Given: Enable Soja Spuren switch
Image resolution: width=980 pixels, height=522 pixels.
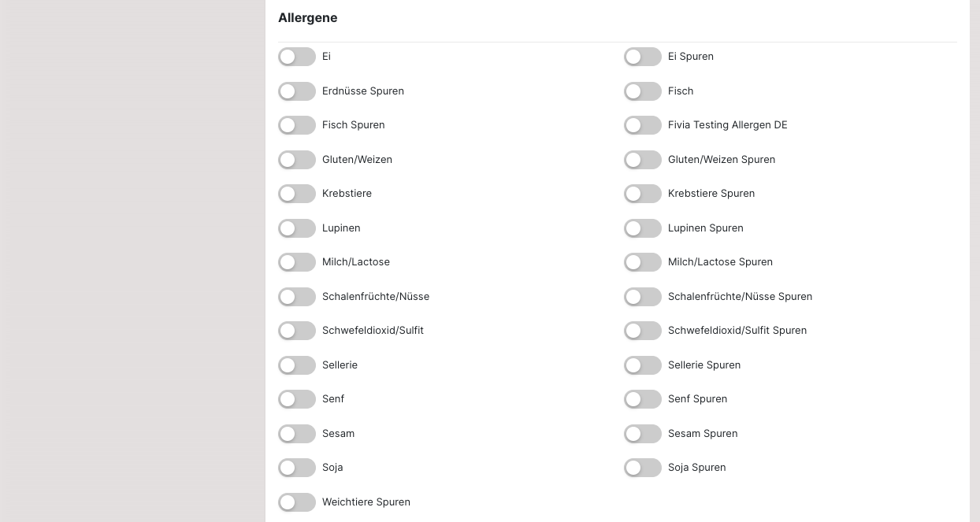Looking at the screenshot, I should pyautogui.click(x=643, y=468).
